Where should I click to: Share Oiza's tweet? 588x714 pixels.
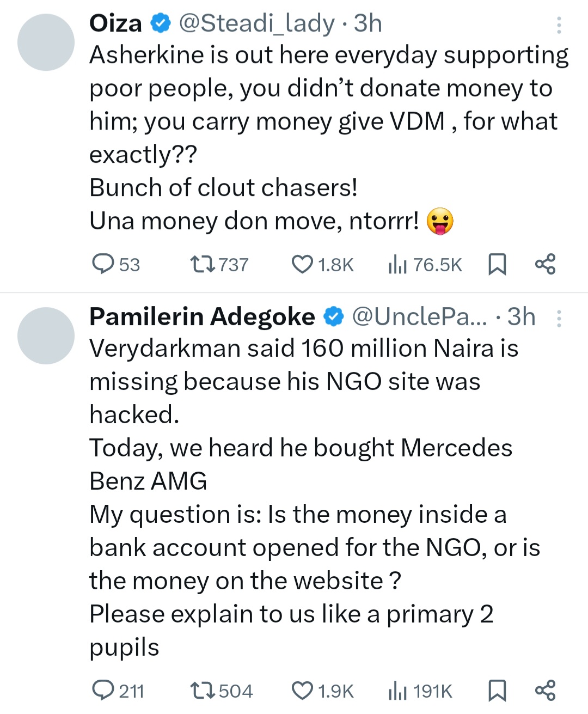point(545,264)
